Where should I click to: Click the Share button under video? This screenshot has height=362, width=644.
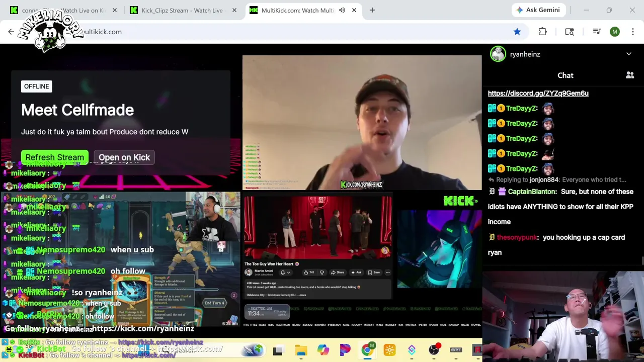[338, 273]
